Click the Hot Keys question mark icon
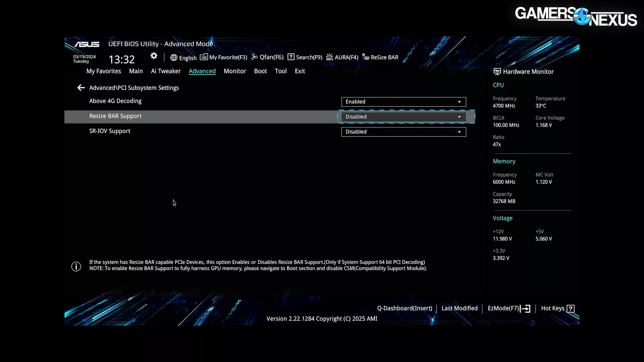This screenshot has height=362, width=644. 570,309
